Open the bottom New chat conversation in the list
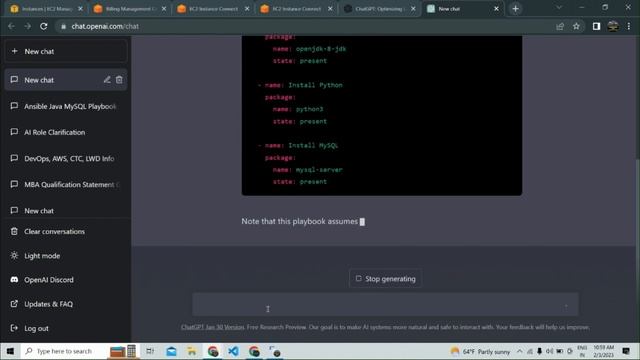 tap(65, 210)
